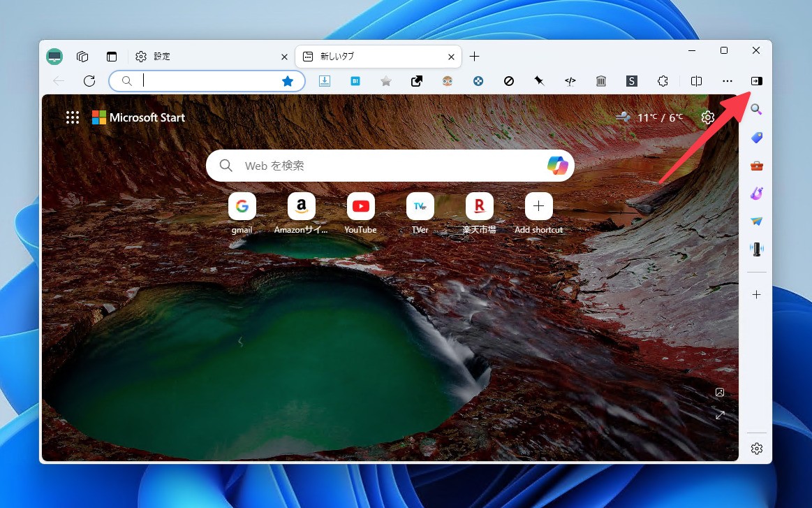
Task: Open the Microsoft Start app launcher grid
Action: click(72, 117)
